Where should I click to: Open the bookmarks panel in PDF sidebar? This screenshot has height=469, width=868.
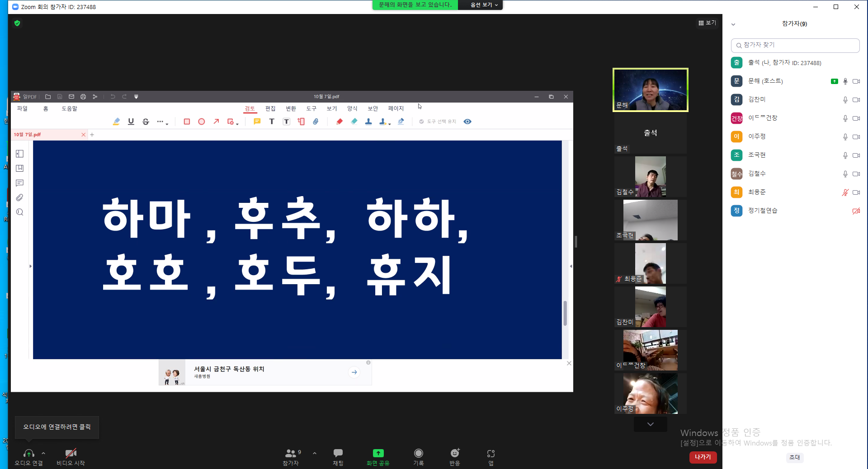click(20, 169)
